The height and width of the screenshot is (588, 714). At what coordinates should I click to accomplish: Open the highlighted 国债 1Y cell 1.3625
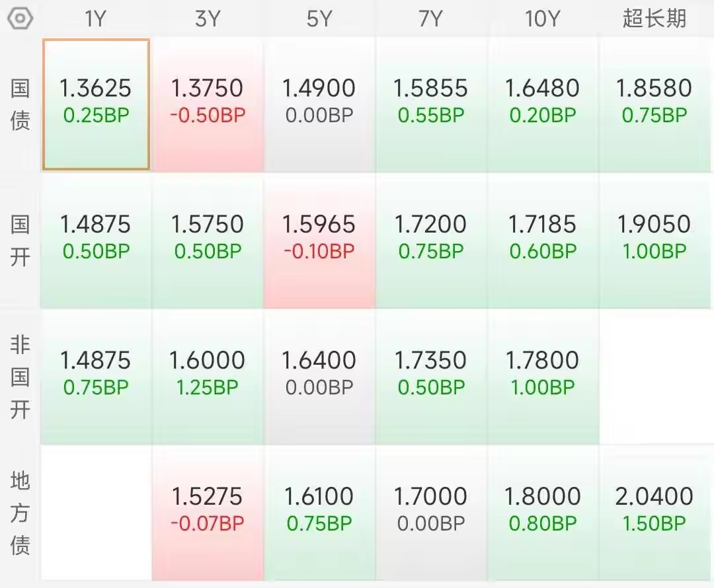click(96, 104)
